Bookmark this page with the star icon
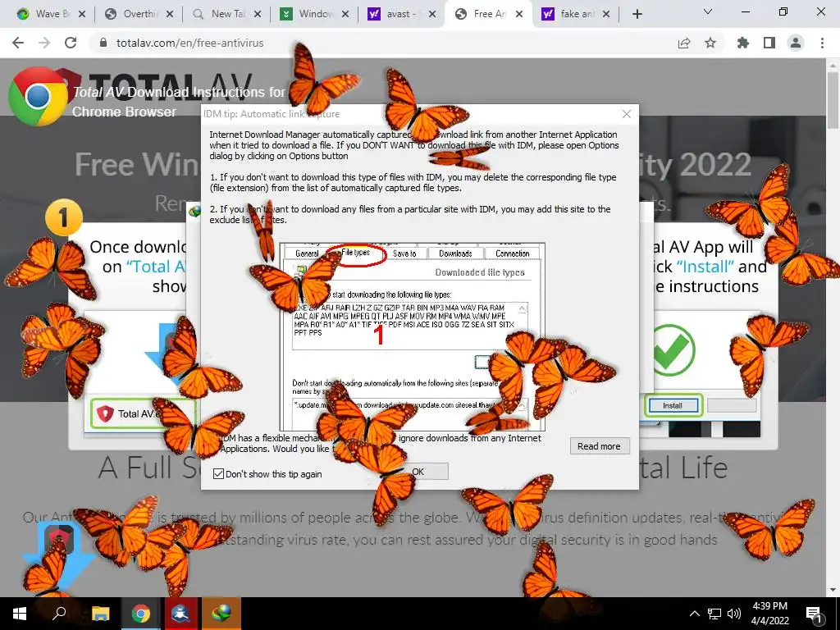Screen dimensions: 840x630 710,43
